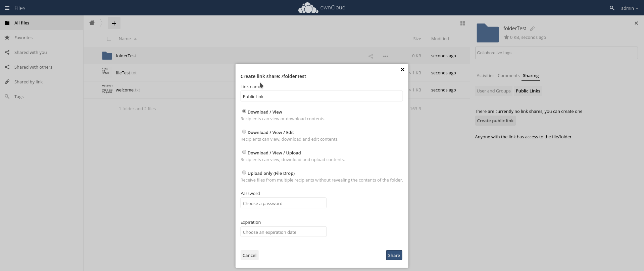
Task: Open more actions menu for folderTest
Action: tap(386, 56)
